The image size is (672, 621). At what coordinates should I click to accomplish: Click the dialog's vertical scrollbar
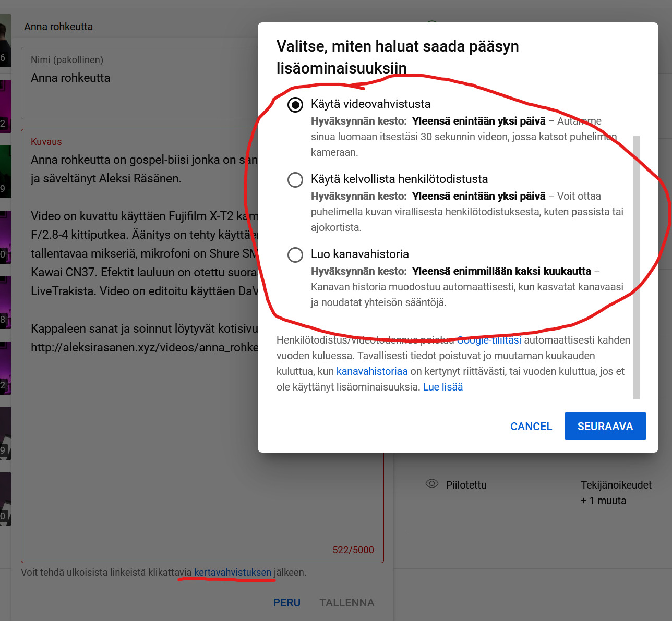pyautogui.click(x=637, y=267)
